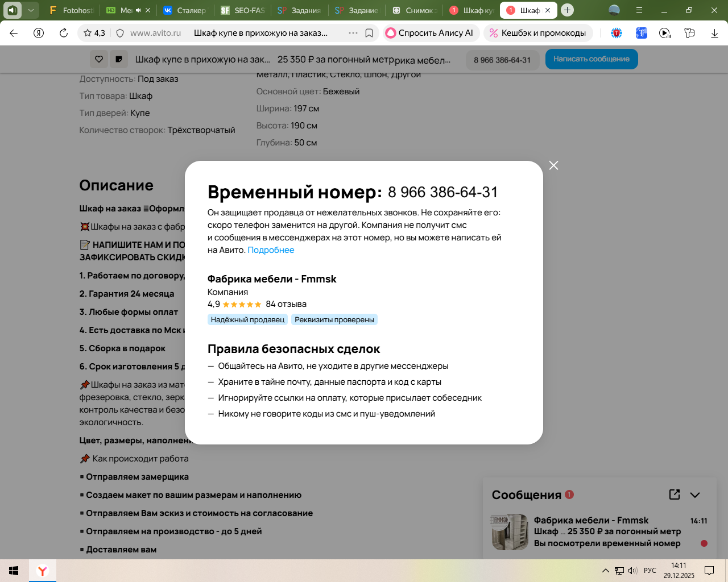Click the blue globe extension icon
The width and height of the screenshot is (728, 582).
point(617,33)
